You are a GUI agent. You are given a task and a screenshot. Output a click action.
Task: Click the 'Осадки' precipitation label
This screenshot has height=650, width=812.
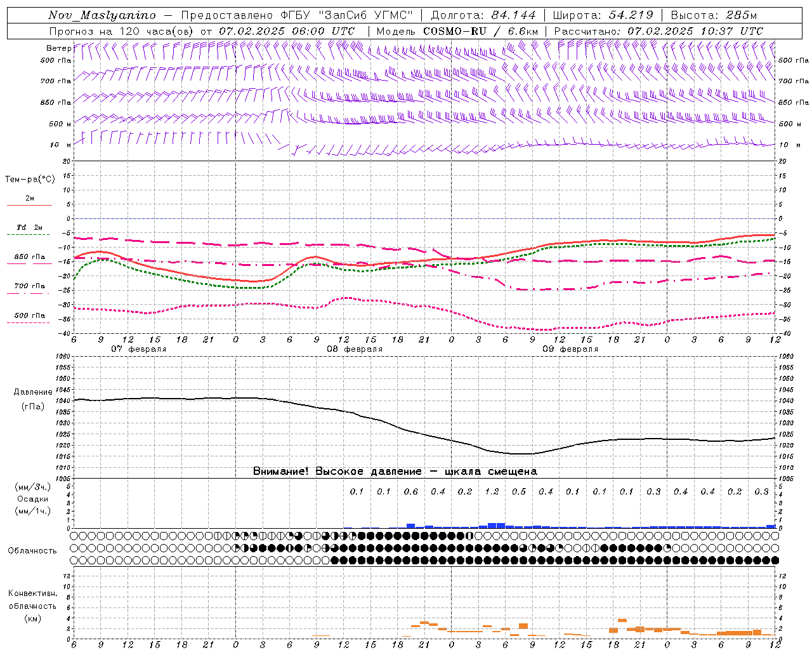(33, 499)
